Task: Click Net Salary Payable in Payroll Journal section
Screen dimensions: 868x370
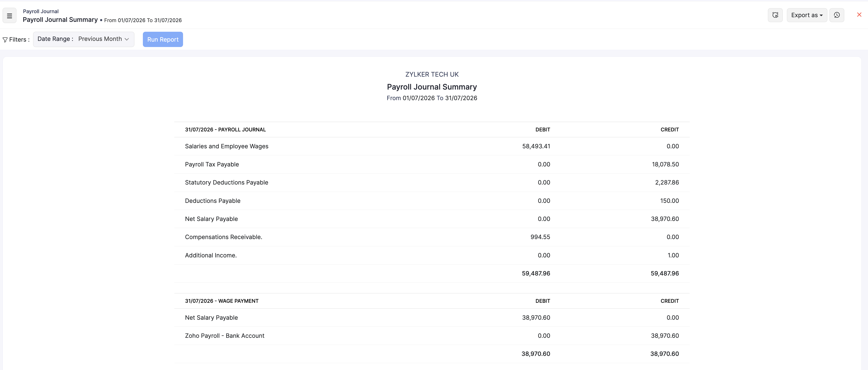Action: 211,219
